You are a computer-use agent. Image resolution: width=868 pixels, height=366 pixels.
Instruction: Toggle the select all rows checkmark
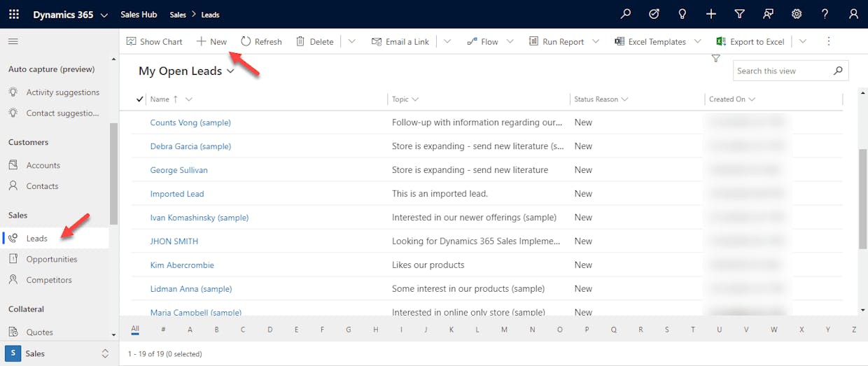[140, 99]
